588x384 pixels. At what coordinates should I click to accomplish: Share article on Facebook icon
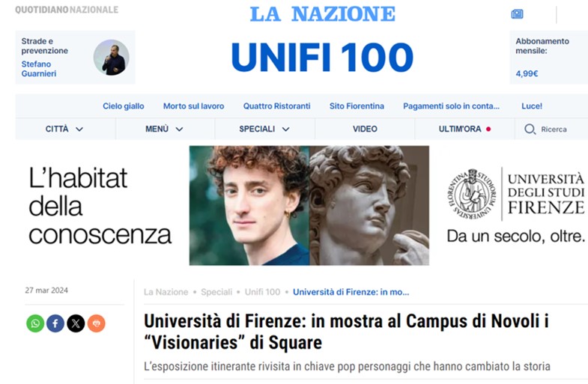55,323
